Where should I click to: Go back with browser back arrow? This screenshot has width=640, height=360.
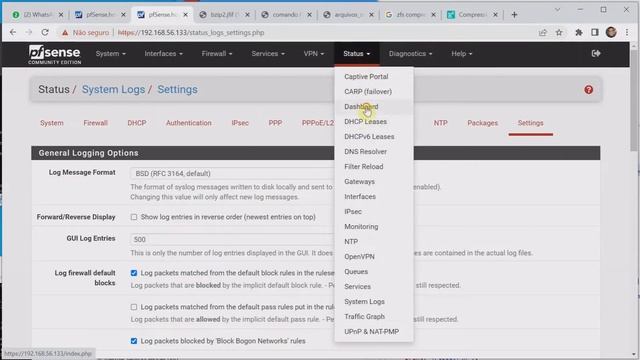tap(13, 32)
